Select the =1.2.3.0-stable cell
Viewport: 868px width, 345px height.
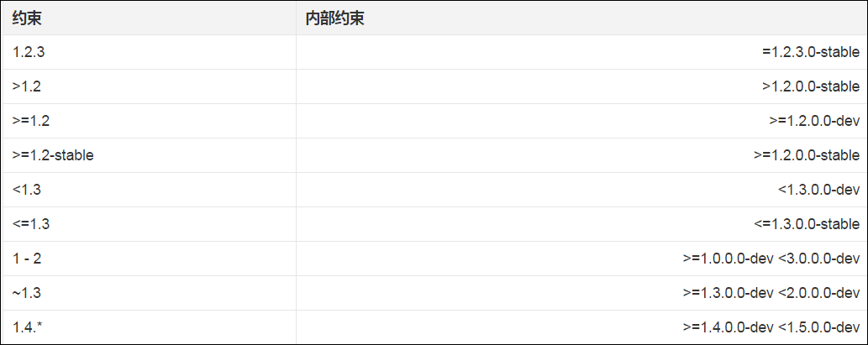[x=810, y=53]
